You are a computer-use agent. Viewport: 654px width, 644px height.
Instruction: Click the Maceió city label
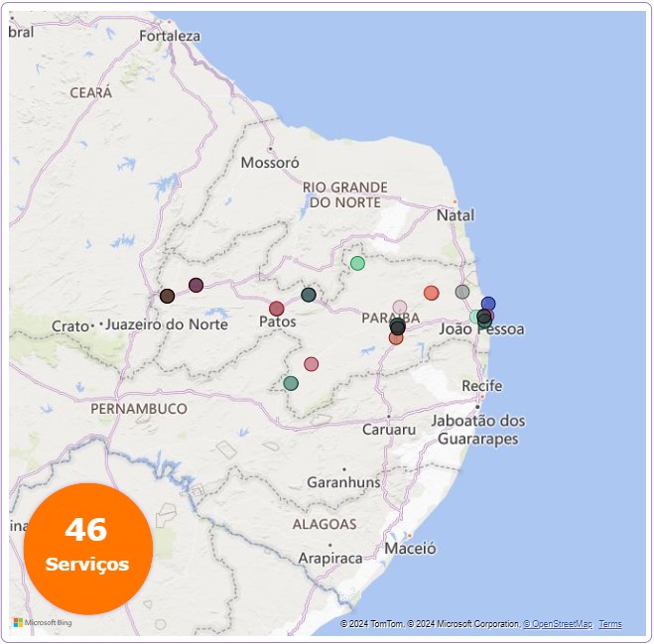[x=411, y=549]
